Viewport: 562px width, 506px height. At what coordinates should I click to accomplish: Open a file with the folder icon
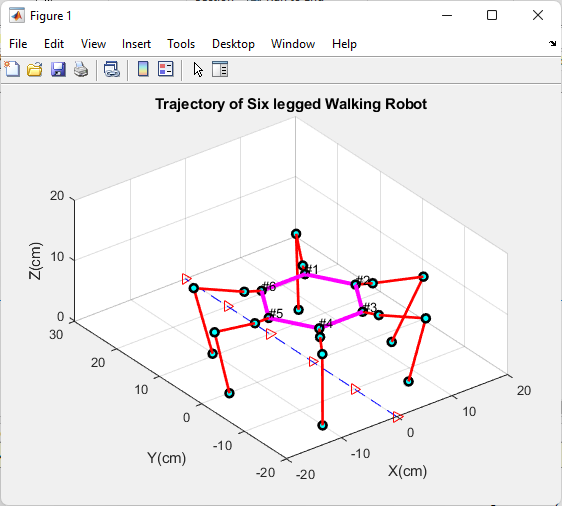click(35, 69)
